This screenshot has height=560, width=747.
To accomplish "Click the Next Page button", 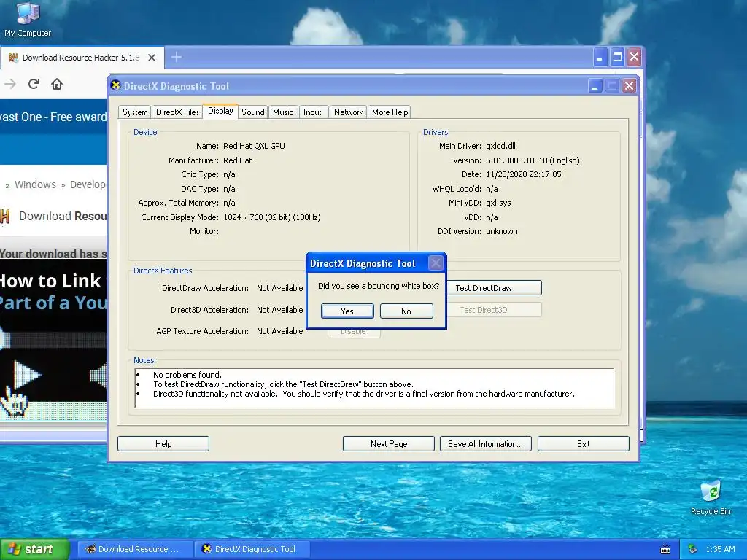I will click(x=389, y=444).
